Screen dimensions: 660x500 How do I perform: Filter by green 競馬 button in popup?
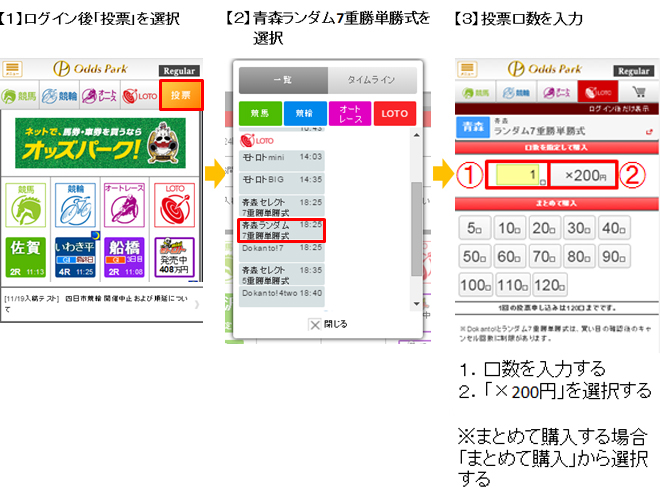click(x=260, y=113)
